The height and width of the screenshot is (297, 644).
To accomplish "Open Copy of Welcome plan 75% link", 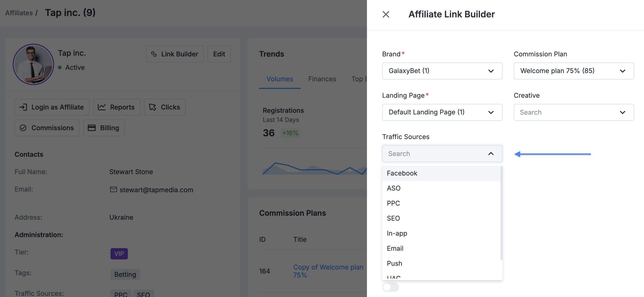I will 328,271.
